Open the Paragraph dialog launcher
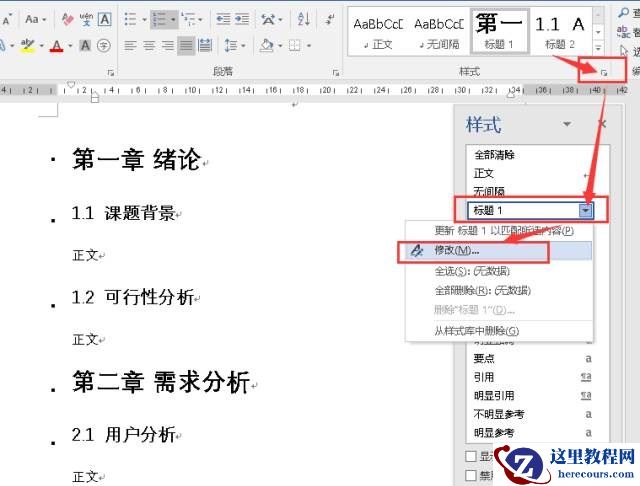The height and width of the screenshot is (486, 640). point(336,73)
